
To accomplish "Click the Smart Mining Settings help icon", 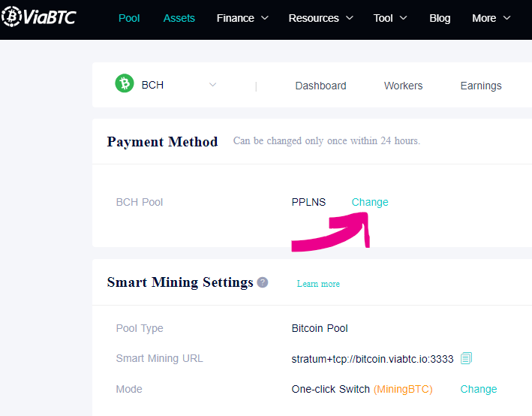I will (263, 282).
